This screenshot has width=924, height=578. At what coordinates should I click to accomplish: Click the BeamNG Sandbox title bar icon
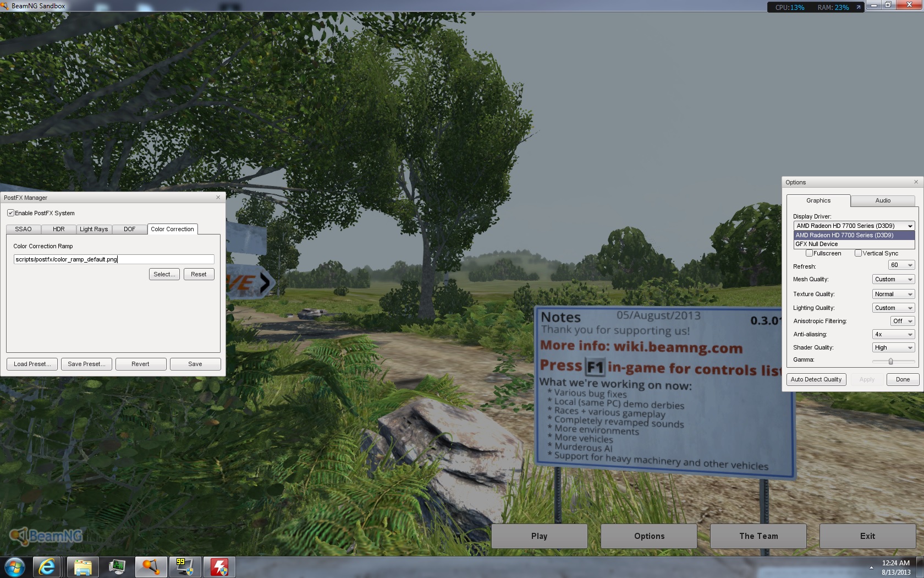(5, 6)
